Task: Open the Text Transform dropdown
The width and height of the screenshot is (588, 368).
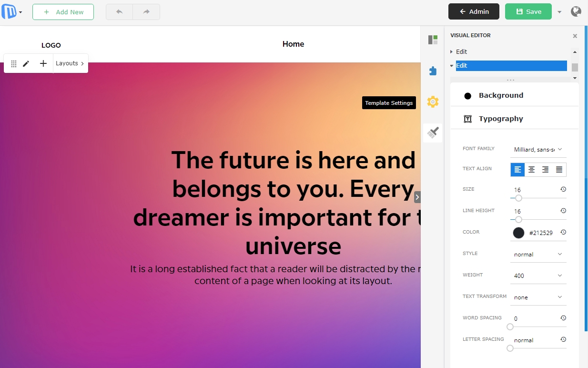Action: (x=538, y=297)
